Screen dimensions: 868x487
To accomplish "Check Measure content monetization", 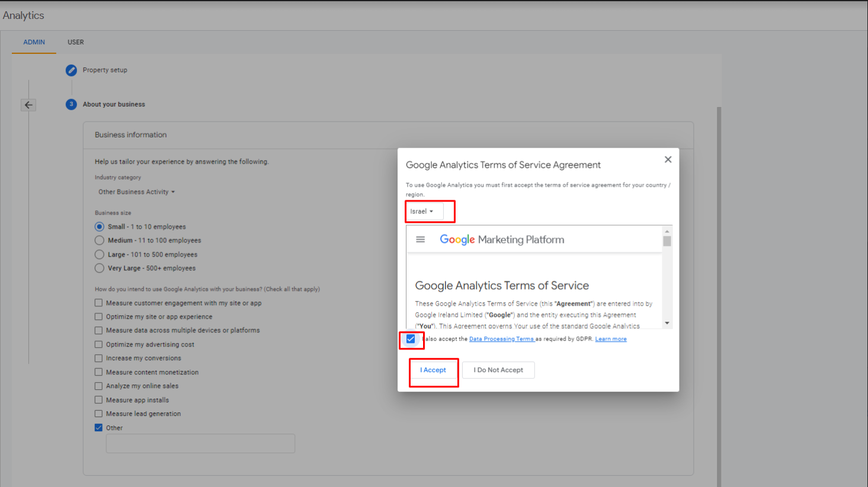I will [x=98, y=372].
